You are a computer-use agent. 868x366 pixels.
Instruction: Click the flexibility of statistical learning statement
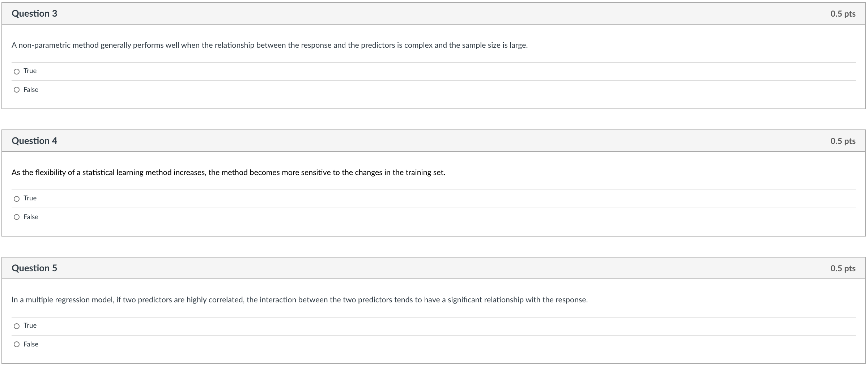tap(228, 173)
